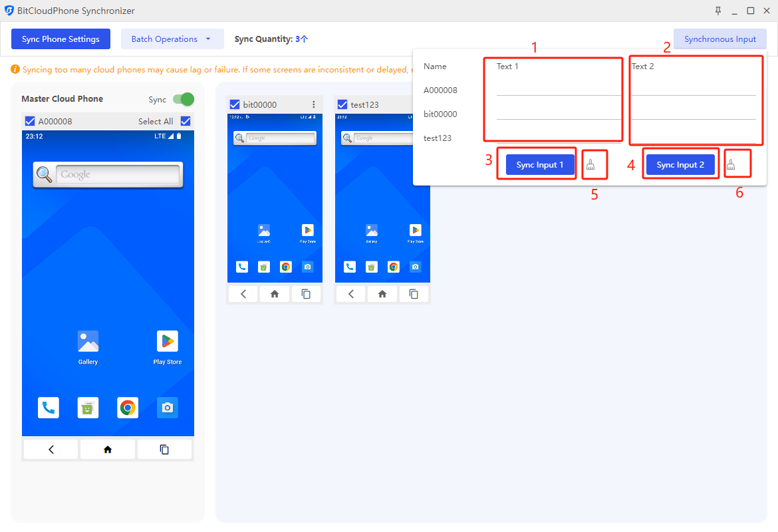778x532 pixels.
Task: Click the Synchronous Input button
Action: click(719, 39)
